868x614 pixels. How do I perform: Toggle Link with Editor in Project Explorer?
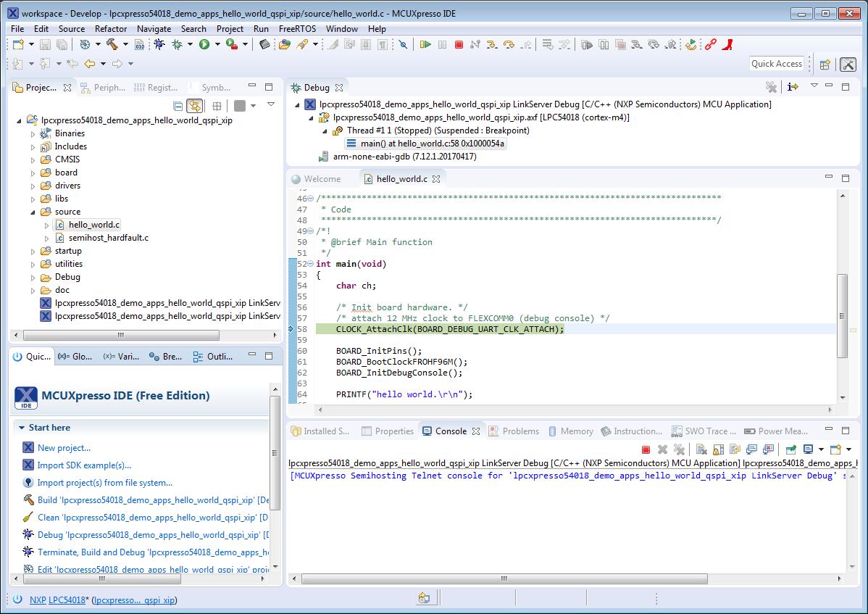coord(194,106)
